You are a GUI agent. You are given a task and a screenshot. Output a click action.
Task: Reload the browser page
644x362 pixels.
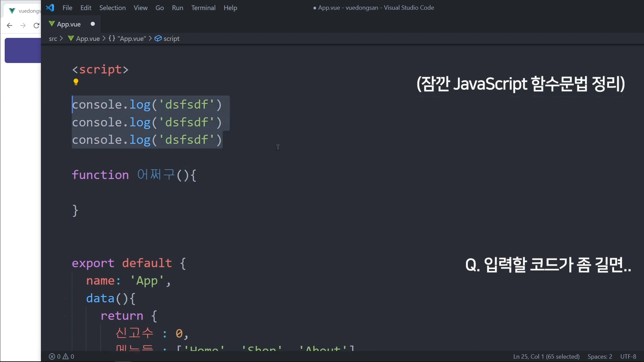(x=36, y=25)
